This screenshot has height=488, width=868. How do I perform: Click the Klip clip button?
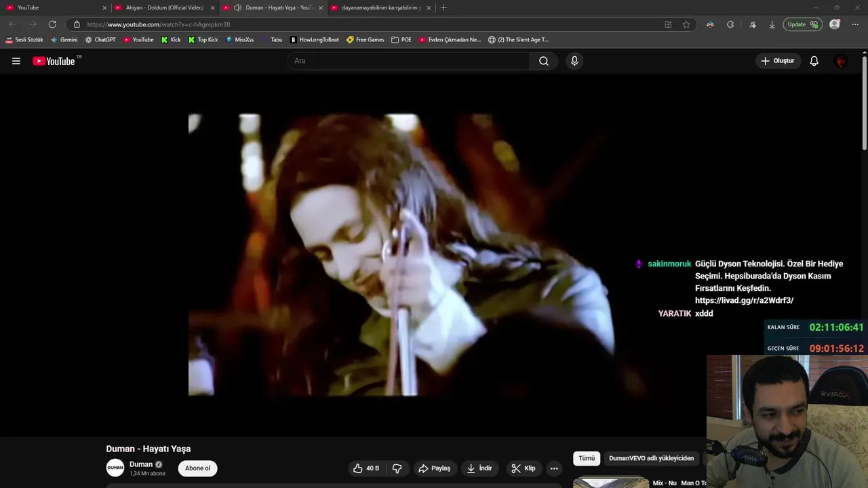pyautogui.click(x=524, y=468)
